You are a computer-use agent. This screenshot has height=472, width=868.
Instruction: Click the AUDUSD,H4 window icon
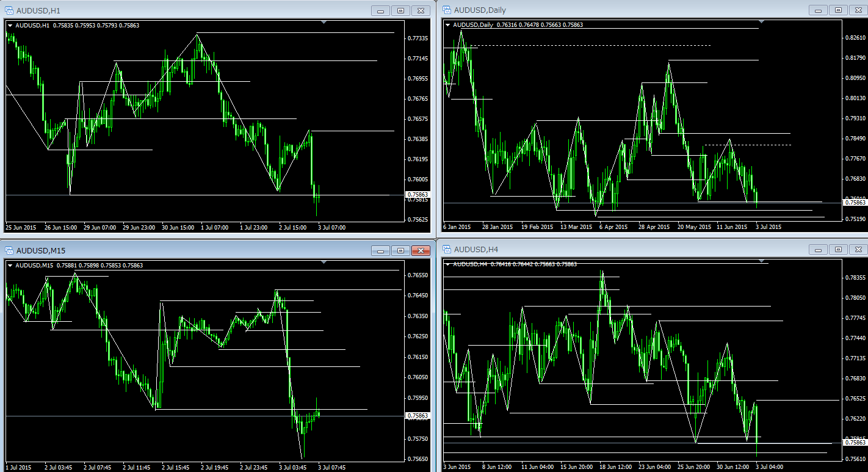(446, 249)
